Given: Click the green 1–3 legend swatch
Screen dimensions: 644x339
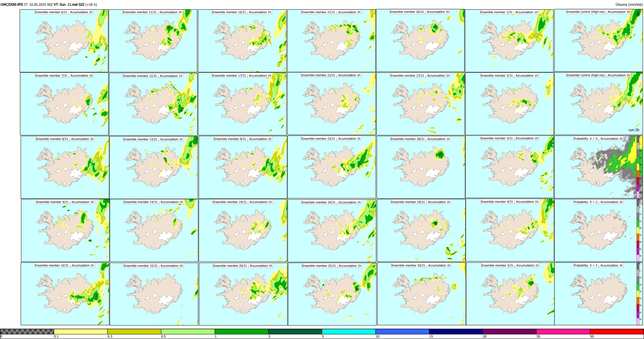Looking at the screenshot, I should (241, 332).
